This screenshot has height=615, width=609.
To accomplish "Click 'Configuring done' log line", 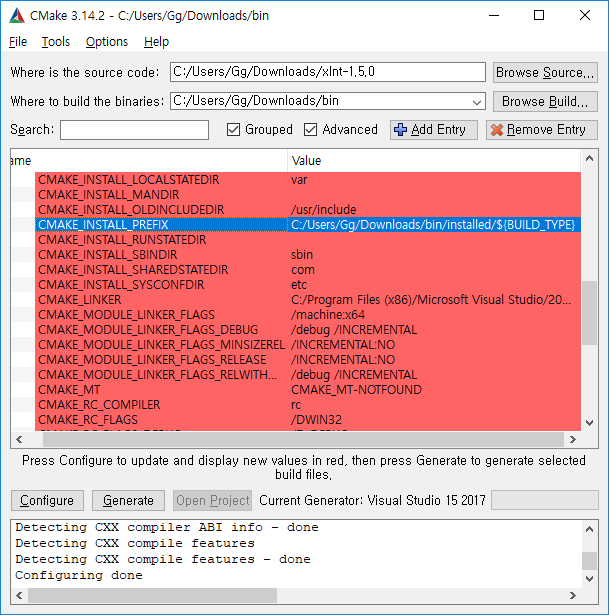I will tap(79, 575).
